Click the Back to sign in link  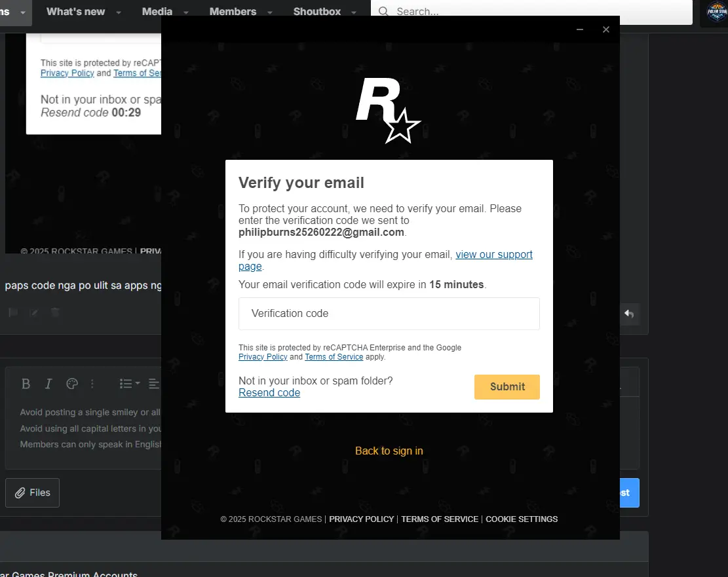click(389, 451)
